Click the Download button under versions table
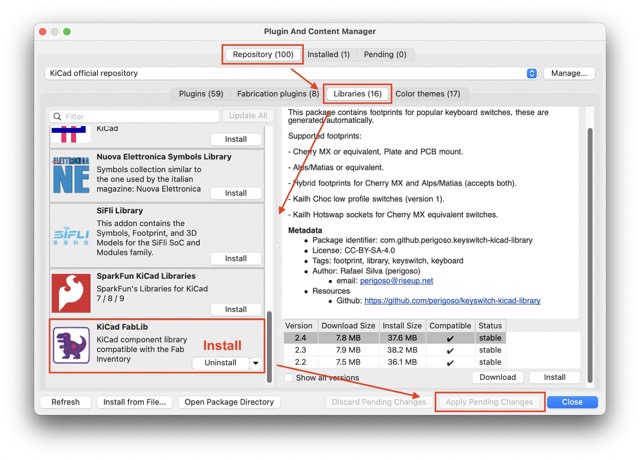 (x=498, y=377)
